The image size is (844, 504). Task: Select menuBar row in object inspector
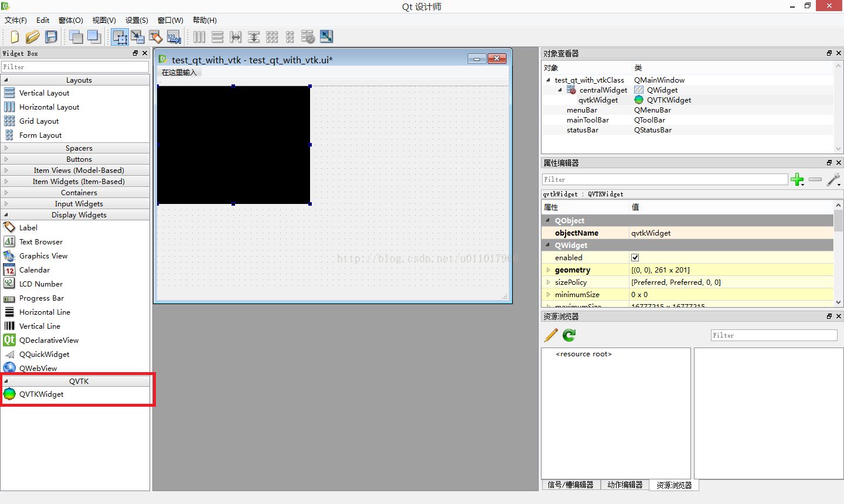point(688,110)
